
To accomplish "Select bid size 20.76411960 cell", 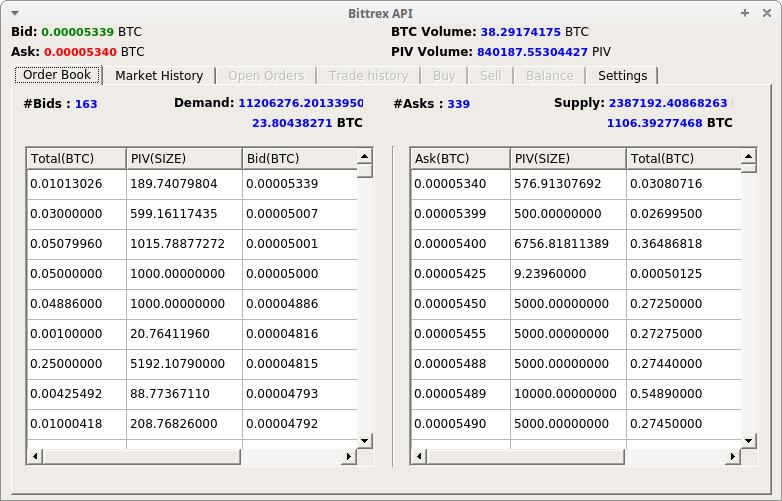I will 184,334.
